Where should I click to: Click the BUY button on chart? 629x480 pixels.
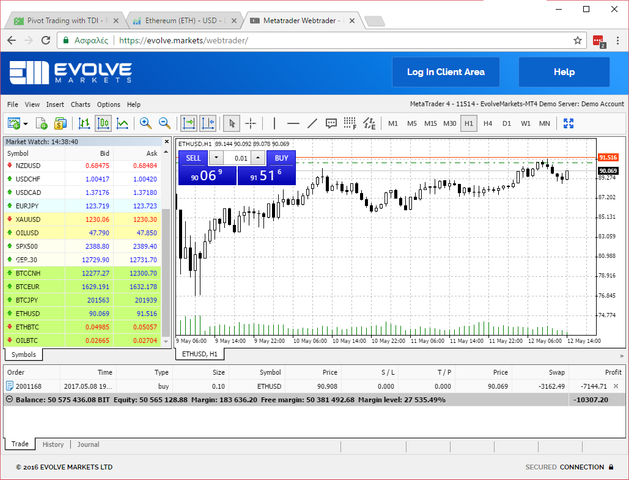[281, 158]
